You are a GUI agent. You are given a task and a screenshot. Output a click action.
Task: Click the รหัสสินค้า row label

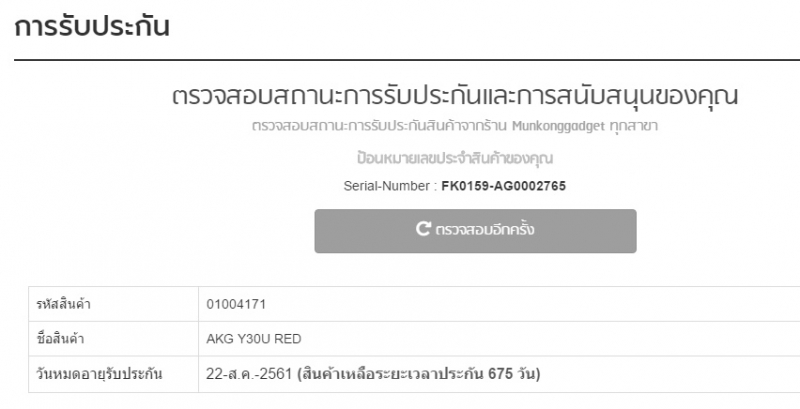(x=63, y=303)
